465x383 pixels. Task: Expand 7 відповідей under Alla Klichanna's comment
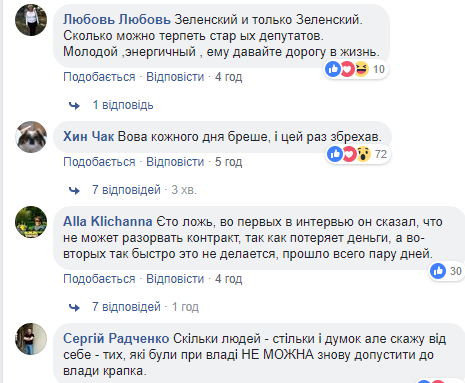[x=126, y=307]
